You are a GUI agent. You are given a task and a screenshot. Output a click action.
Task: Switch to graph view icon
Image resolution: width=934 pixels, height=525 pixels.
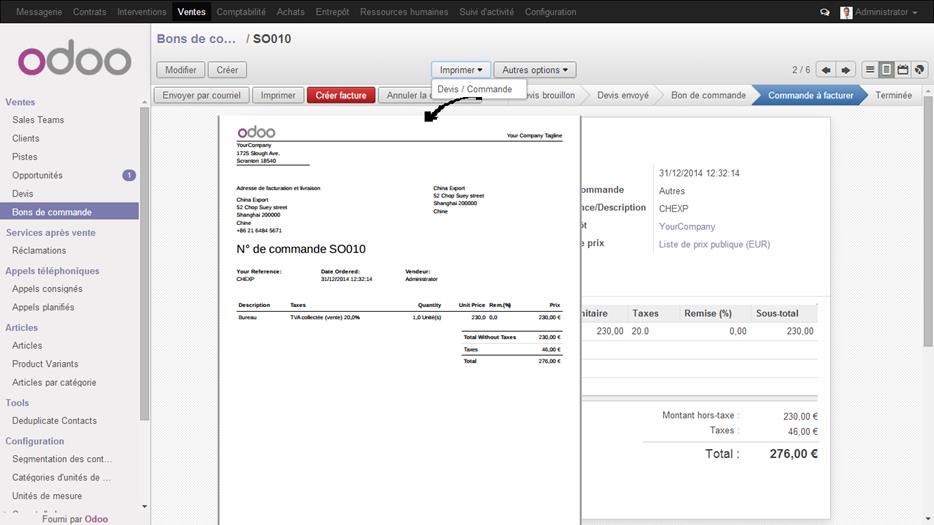pyautogui.click(x=920, y=70)
